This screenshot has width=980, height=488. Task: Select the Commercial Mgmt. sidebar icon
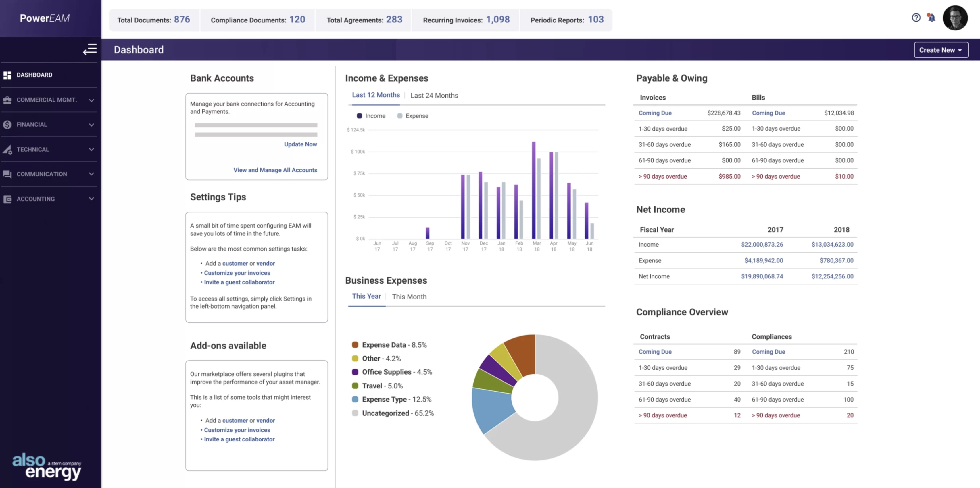(7, 100)
